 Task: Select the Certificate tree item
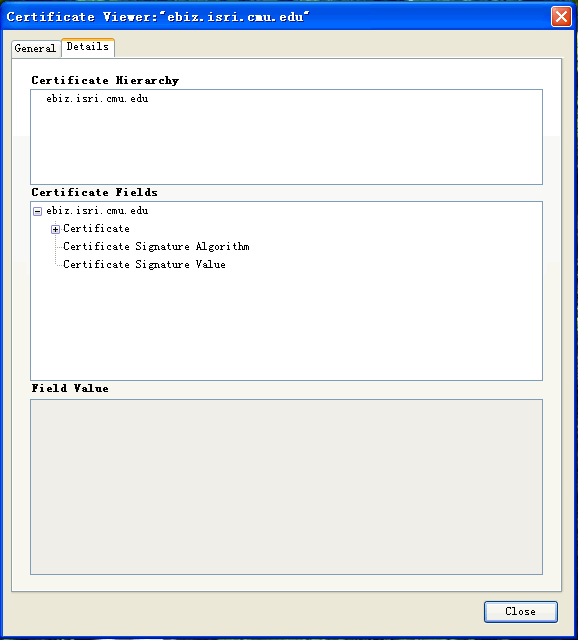(96, 229)
